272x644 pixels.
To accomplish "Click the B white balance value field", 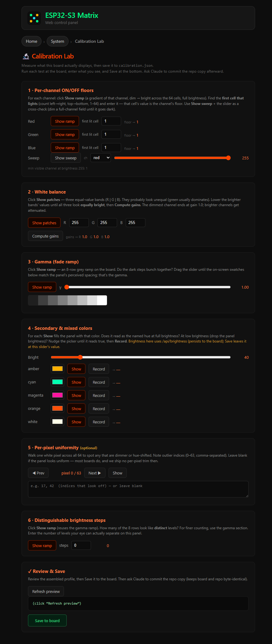I will 136,222.
